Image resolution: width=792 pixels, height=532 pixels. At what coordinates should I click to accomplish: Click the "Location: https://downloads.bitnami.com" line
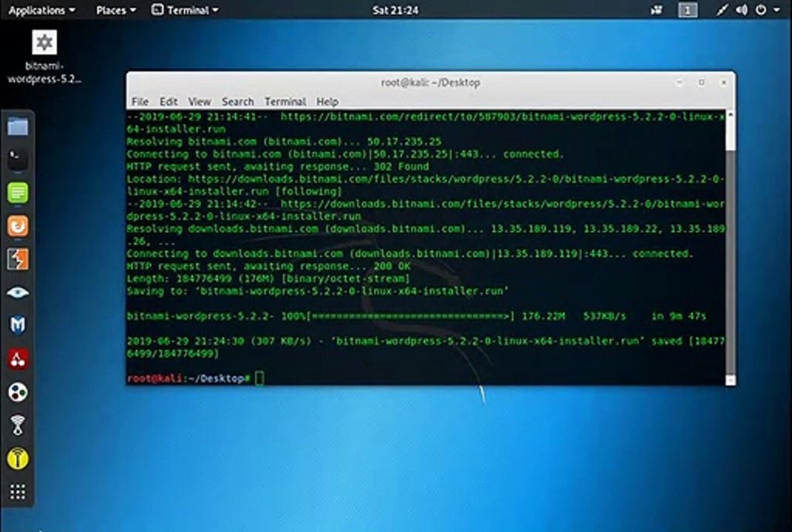coord(425,185)
